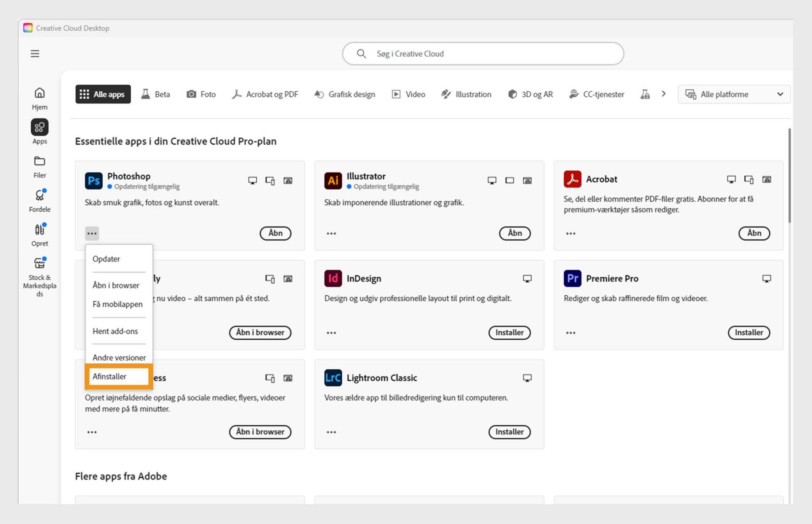Open Fordele from the left sidebar
The width and height of the screenshot is (812, 524).
pos(39,200)
